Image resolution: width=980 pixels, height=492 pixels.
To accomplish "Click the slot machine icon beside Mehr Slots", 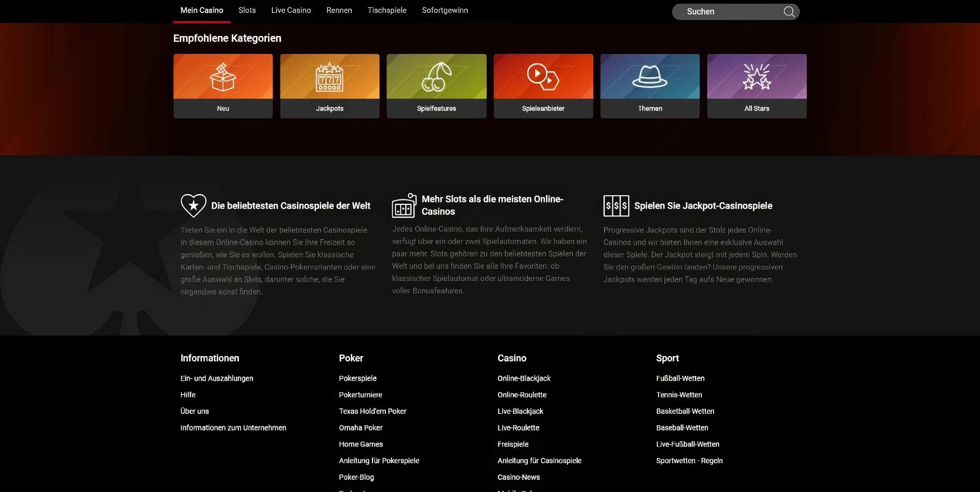I will tap(404, 206).
